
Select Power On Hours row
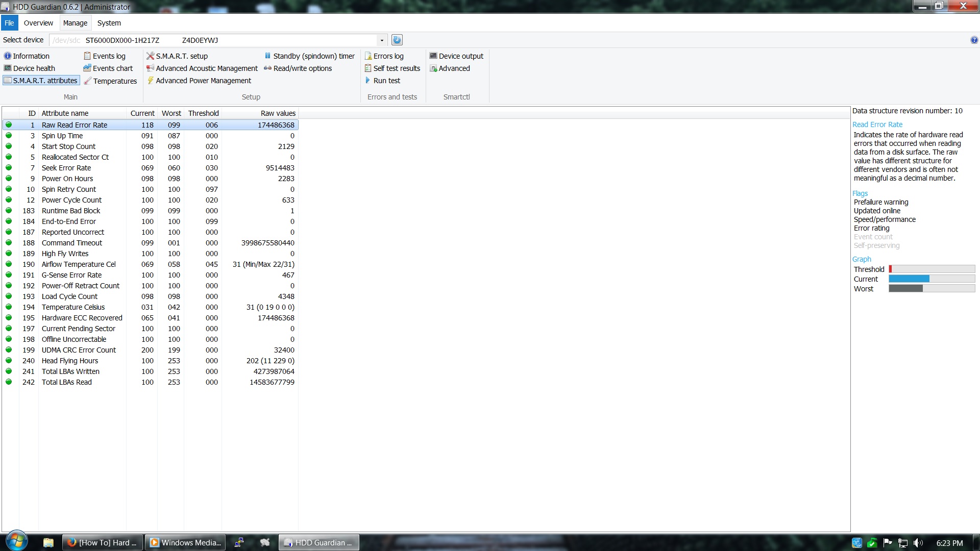click(151, 179)
